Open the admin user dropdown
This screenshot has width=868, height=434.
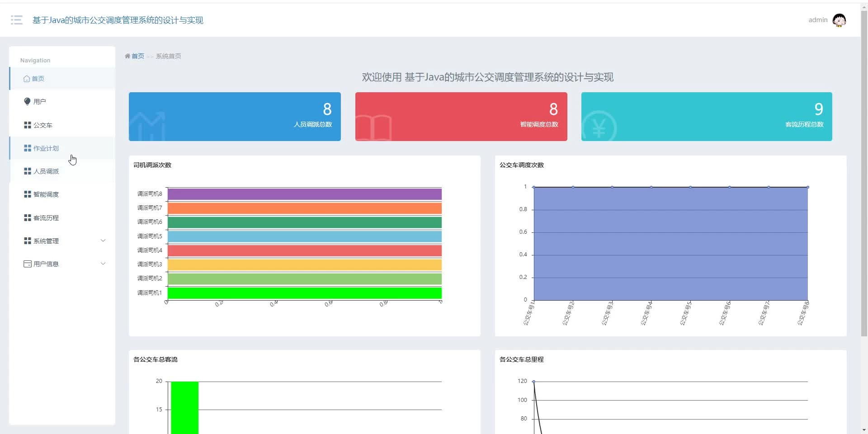pos(818,20)
